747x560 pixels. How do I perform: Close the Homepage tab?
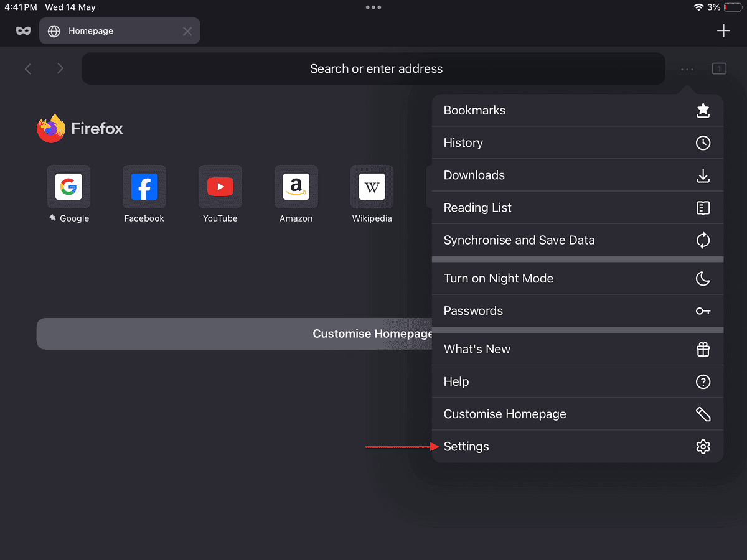187,31
